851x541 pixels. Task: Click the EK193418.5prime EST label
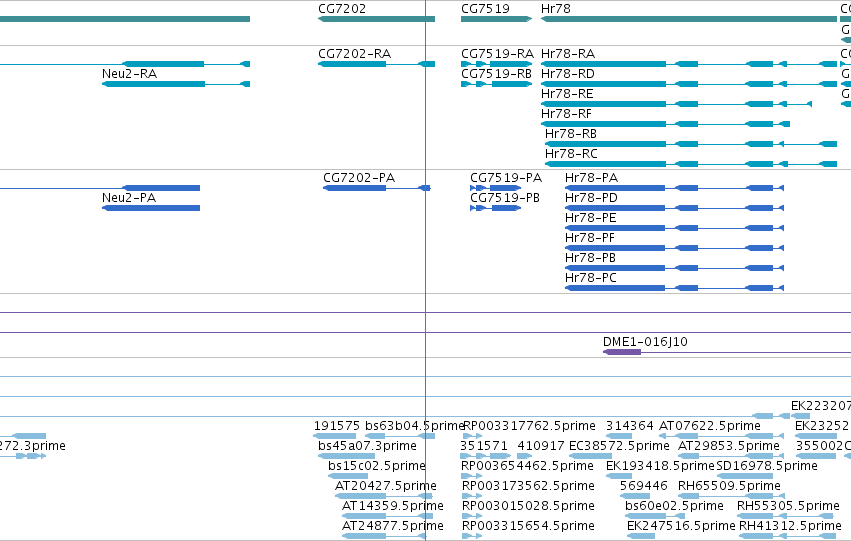pos(660,466)
